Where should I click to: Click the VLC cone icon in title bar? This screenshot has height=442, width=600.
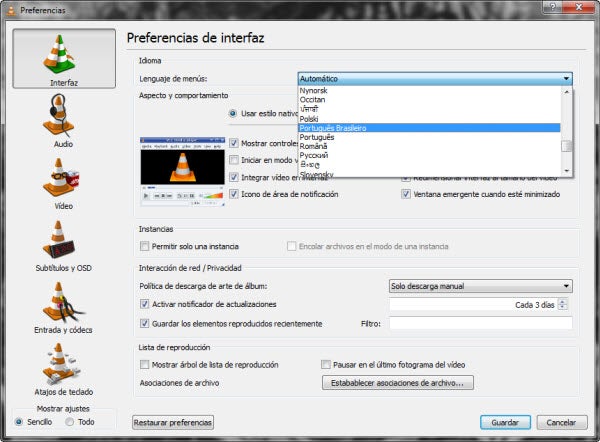(11, 9)
